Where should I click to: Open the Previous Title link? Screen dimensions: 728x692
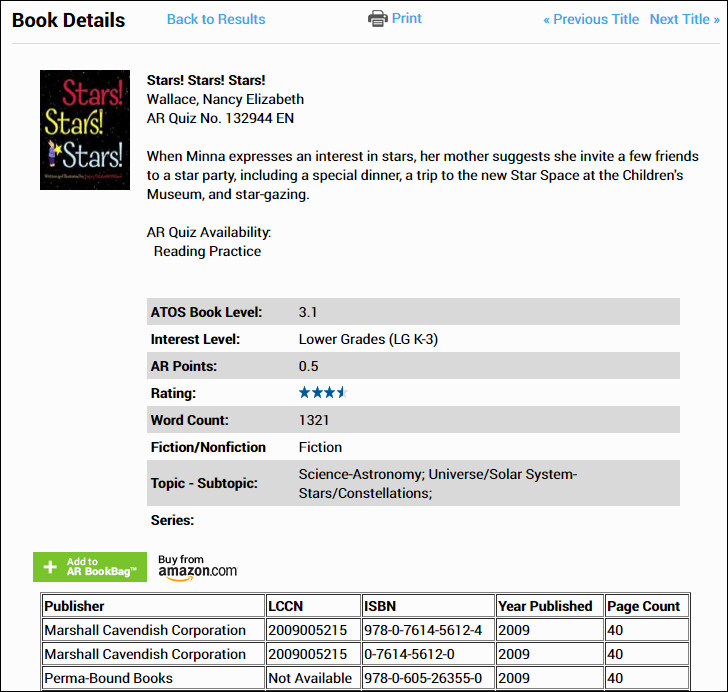tap(591, 19)
